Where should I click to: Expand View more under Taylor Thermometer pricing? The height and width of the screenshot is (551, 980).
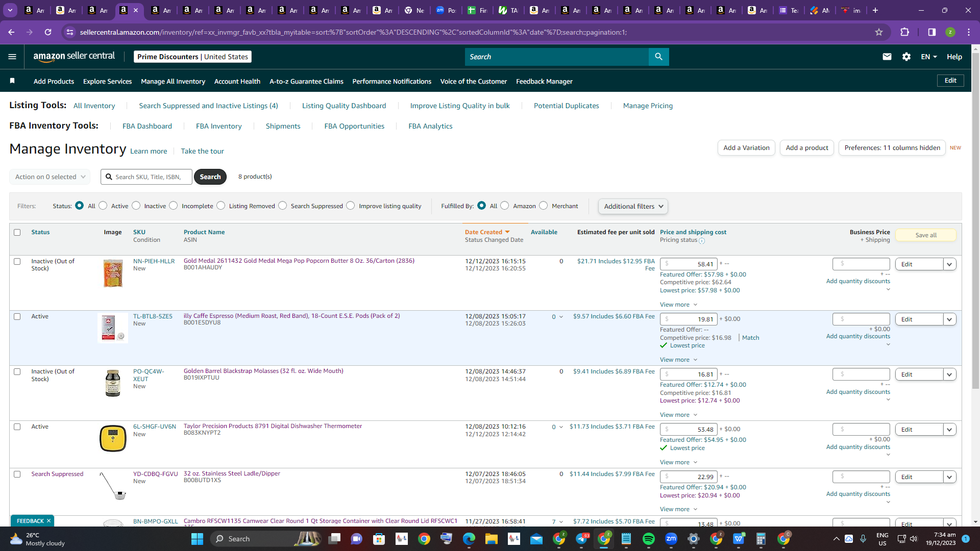coord(678,462)
